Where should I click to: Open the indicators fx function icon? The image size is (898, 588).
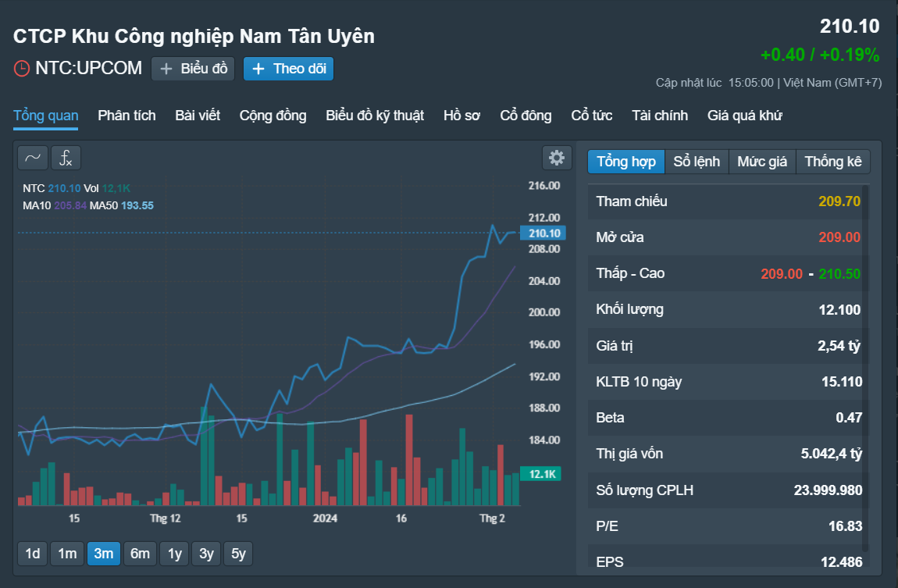[x=66, y=158]
